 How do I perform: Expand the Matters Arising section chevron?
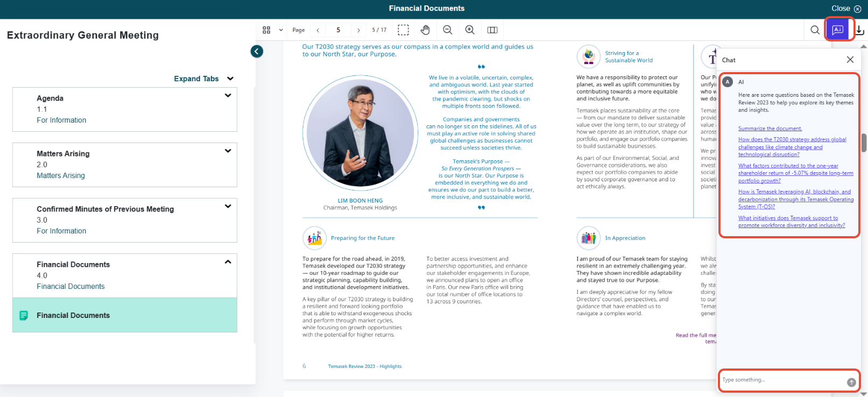click(x=228, y=151)
